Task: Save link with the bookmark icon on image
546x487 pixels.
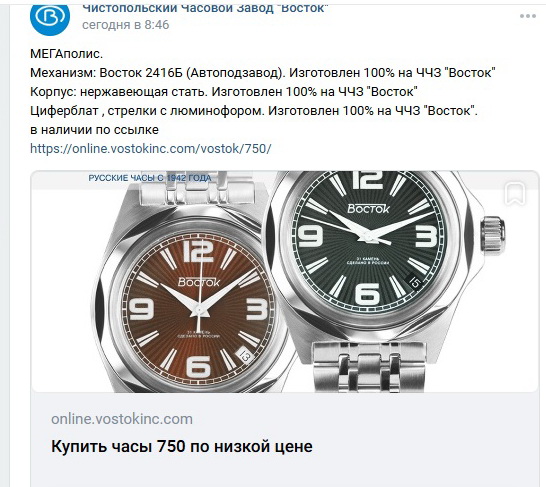Action: pos(515,194)
